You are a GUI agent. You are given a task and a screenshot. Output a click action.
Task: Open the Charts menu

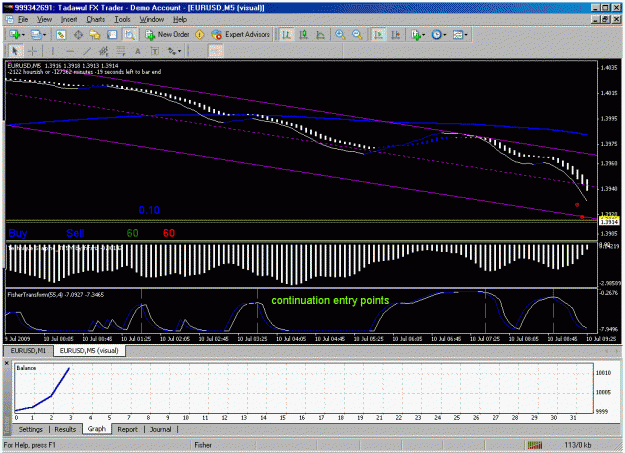tap(96, 19)
